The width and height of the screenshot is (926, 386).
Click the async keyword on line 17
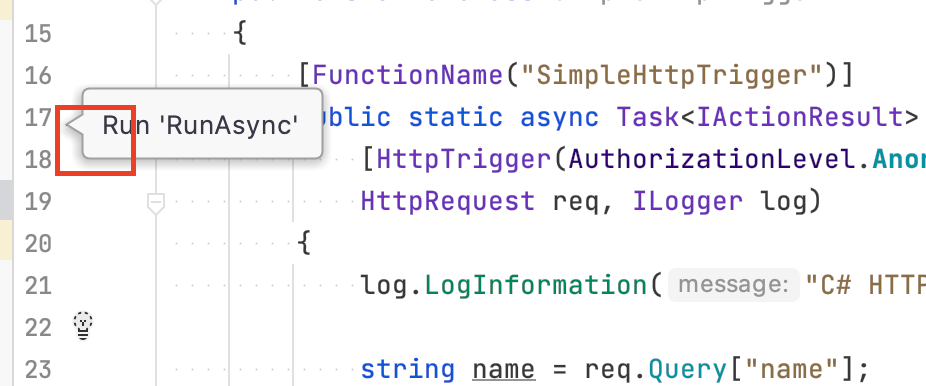tap(559, 117)
